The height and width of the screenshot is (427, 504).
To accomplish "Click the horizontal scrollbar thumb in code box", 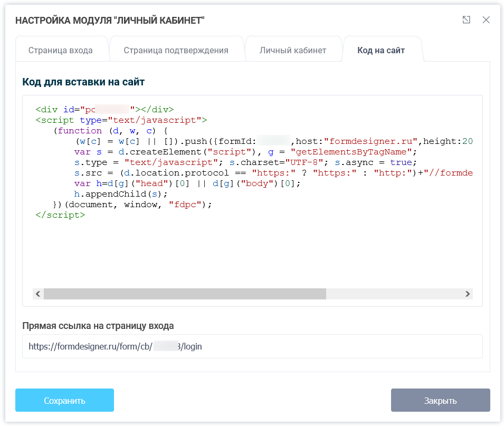I will click(x=185, y=294).
